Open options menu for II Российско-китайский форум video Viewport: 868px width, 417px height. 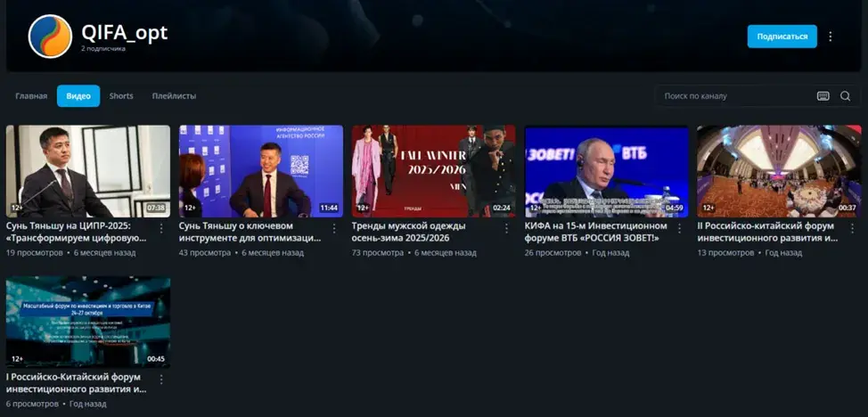[x=852, y=228]
